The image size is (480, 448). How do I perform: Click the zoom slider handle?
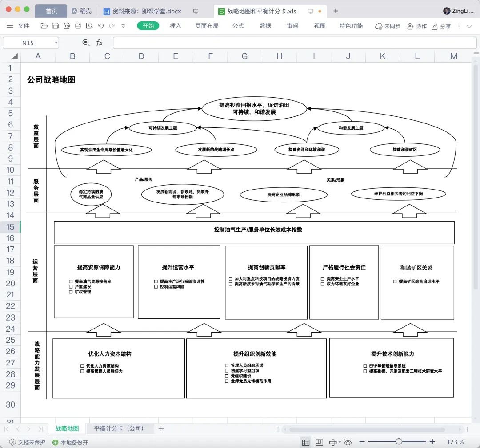[x=399, y=442]
